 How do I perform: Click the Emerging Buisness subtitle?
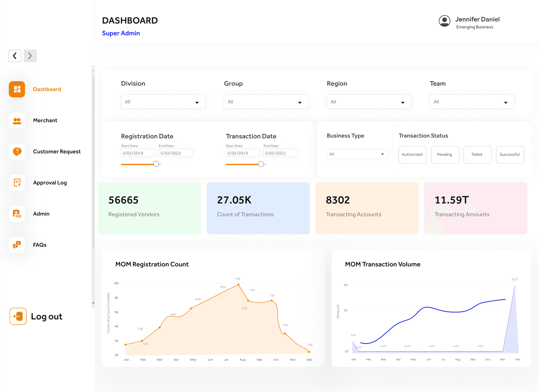tap(475, 27)
